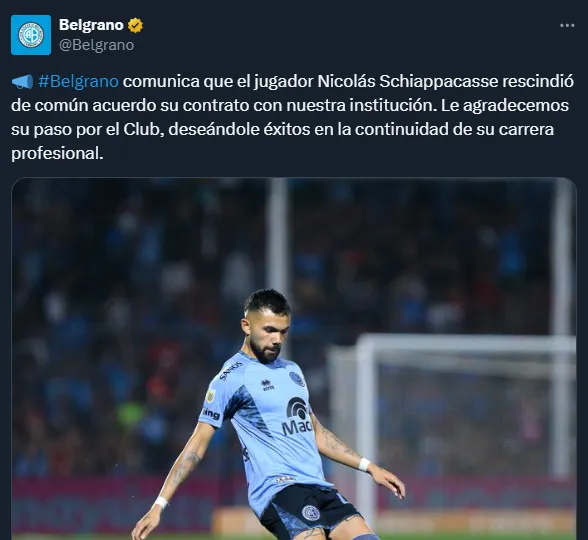
Task: Click the word 'profesional.' in tweet text
Action: 57,153
